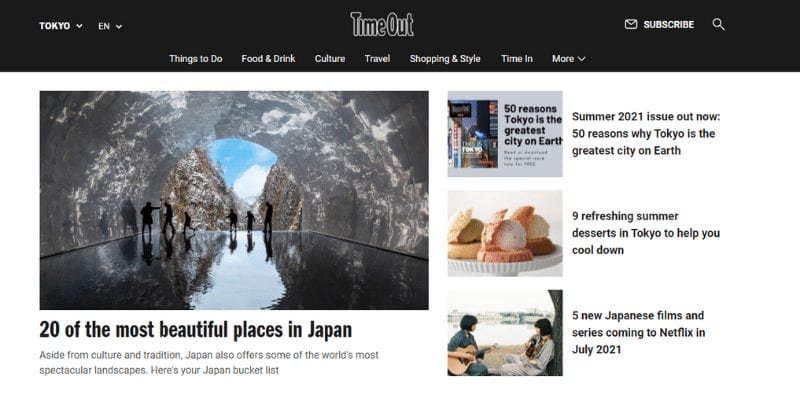
Task: Open the Travel section
Action: click(x=378, y=59)
